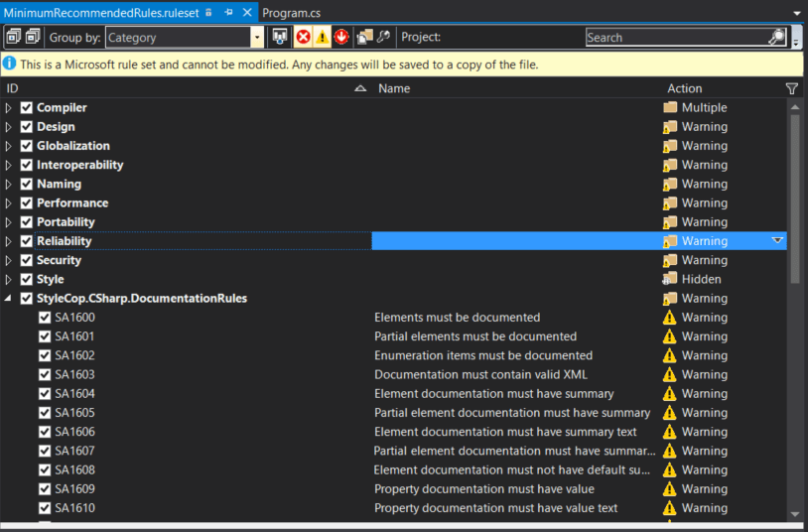Click the warning icon for SA1610
This screenshot has height=532, width=808.
click(669, 508)
